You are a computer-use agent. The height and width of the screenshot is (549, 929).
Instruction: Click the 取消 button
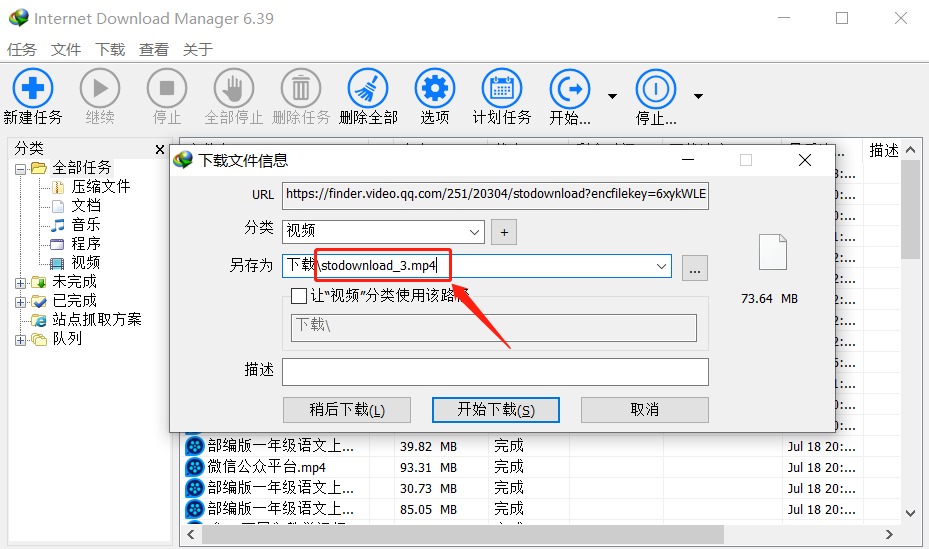coord(645,410)
